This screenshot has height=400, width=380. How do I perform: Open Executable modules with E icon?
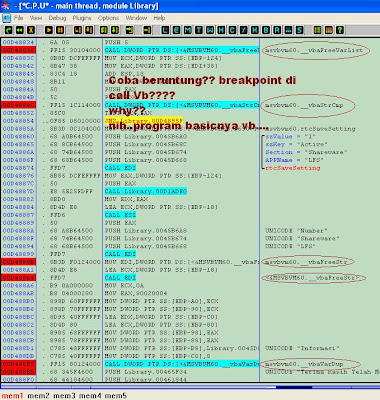176,30
